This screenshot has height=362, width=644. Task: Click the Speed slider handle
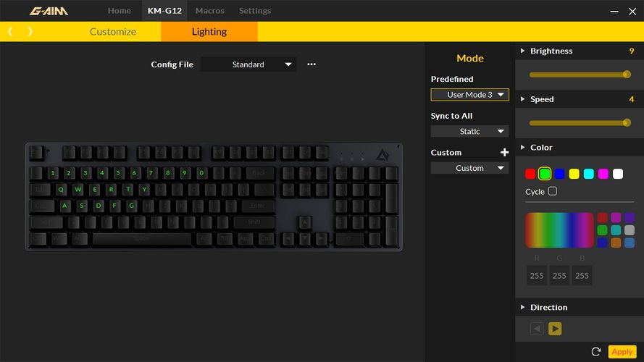pyautogui.click(x=627, y=123)
